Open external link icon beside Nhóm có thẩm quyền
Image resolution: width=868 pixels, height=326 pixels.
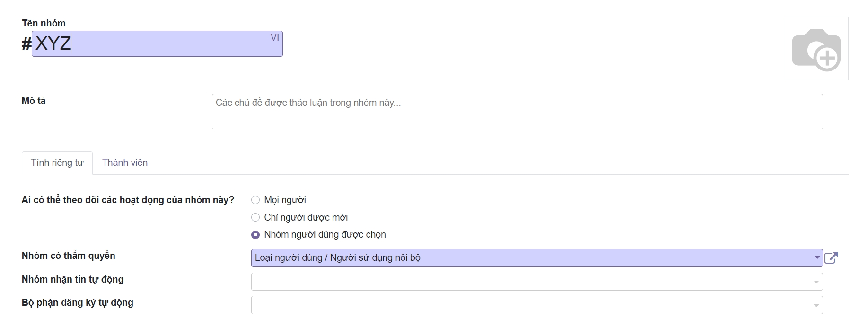(831, 257)
